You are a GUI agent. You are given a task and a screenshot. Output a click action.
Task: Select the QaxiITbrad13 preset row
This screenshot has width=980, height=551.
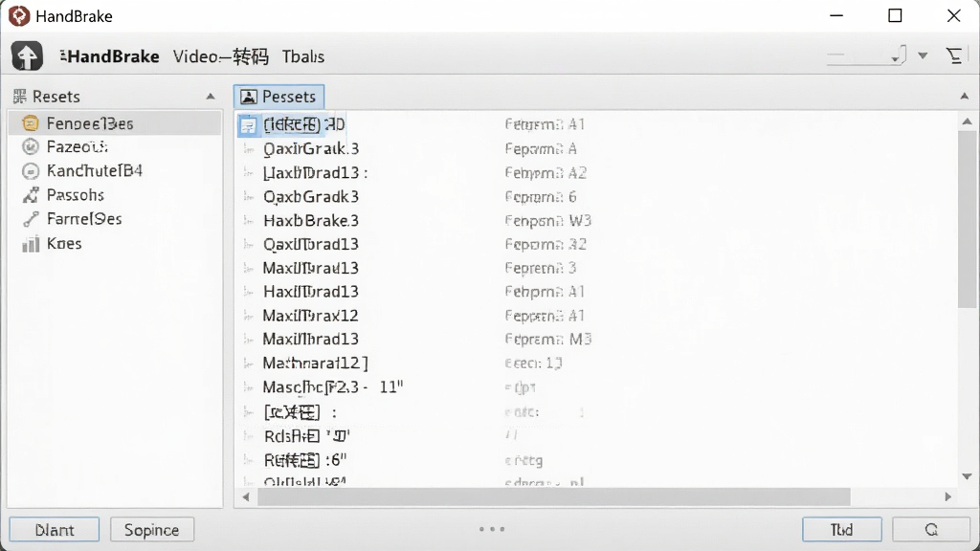click(597, 244)
